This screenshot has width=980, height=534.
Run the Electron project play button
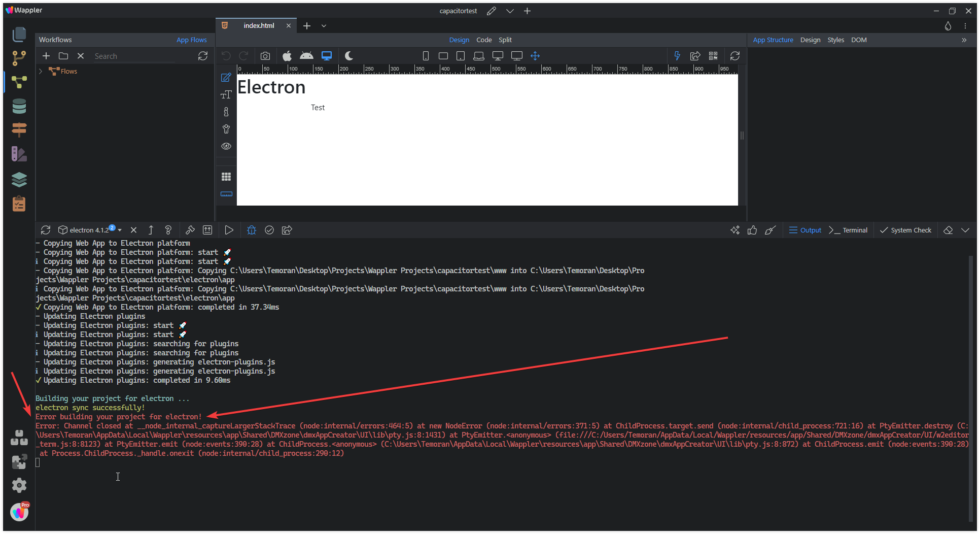(229, 230)
